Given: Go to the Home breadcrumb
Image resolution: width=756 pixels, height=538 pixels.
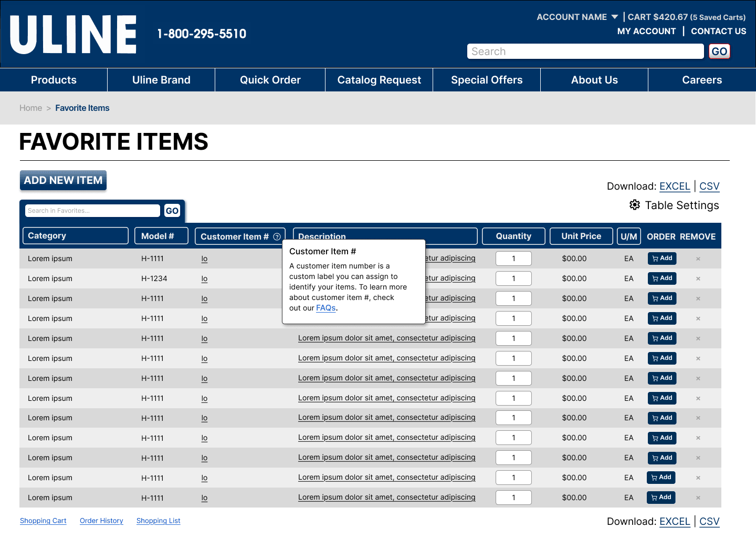Looking at the screenshot, I should pyautogui.click(x=30, y=108).
